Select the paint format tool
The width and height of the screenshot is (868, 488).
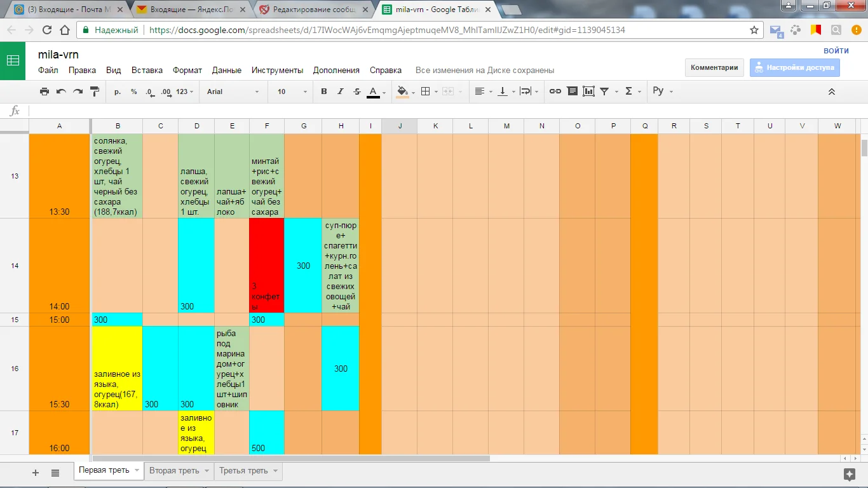point(95,91)
